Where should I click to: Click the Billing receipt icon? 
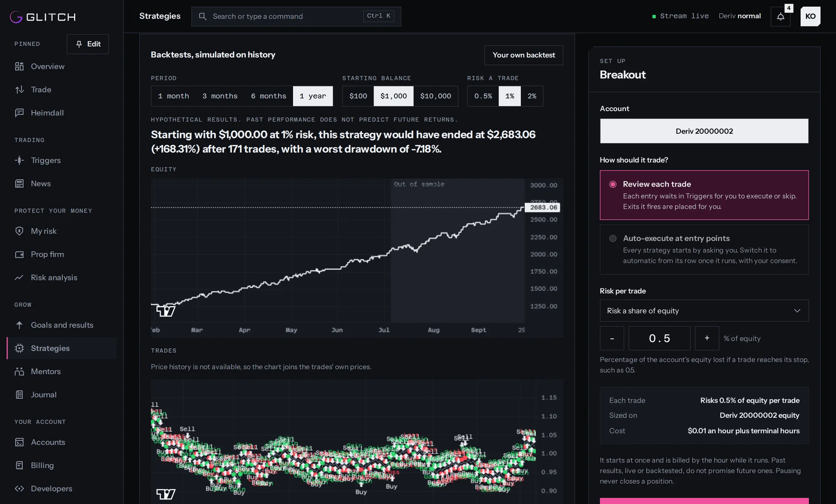pos(19,465)
